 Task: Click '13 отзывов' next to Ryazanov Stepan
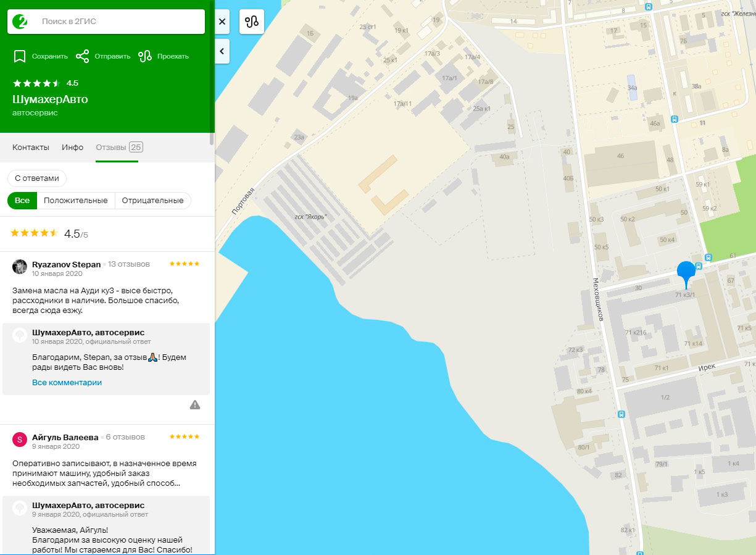click(x=129, y=264)
